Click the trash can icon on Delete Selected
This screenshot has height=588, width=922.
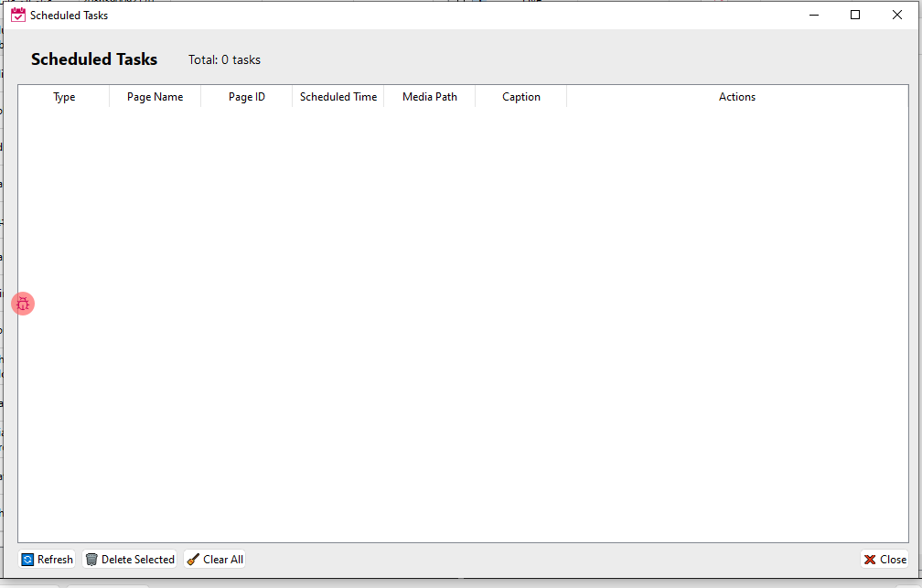pos(91,559)
